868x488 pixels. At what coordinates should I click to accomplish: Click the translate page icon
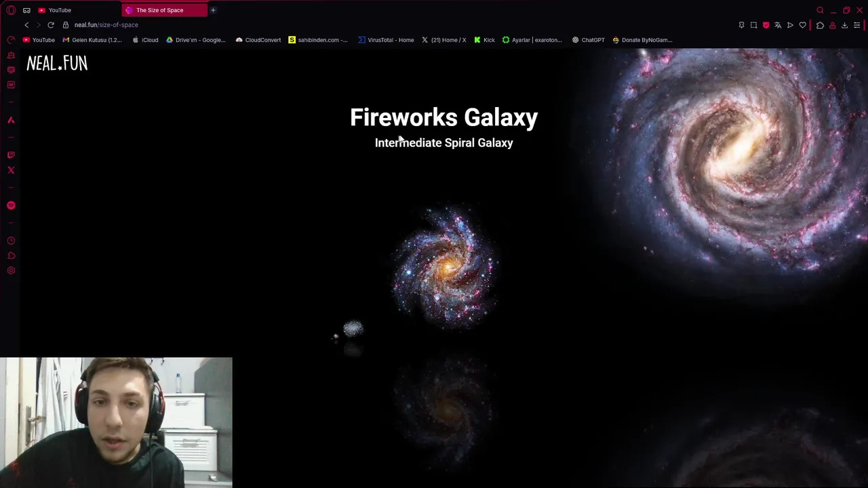[778, 25]
